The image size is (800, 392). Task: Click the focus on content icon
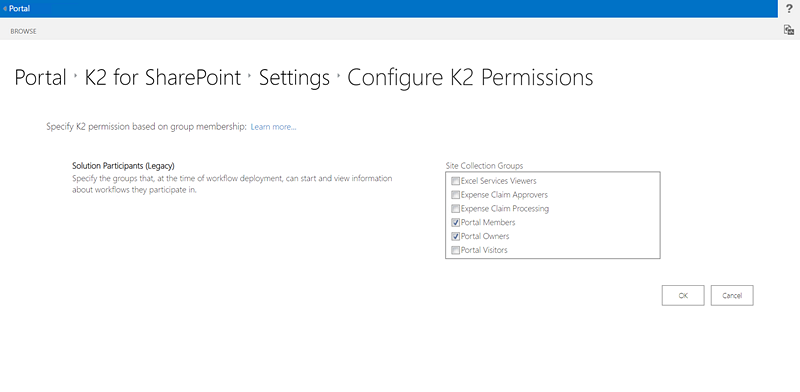click(x=789, y=30)
